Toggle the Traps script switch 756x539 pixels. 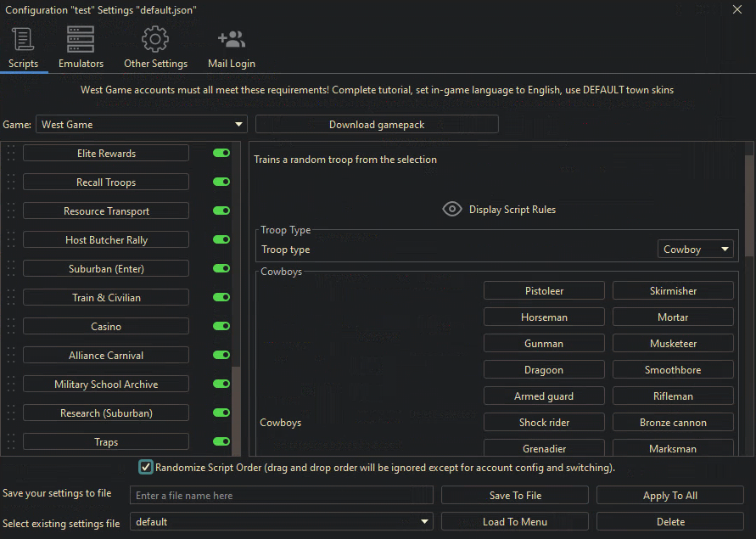(x=221, y=441)
